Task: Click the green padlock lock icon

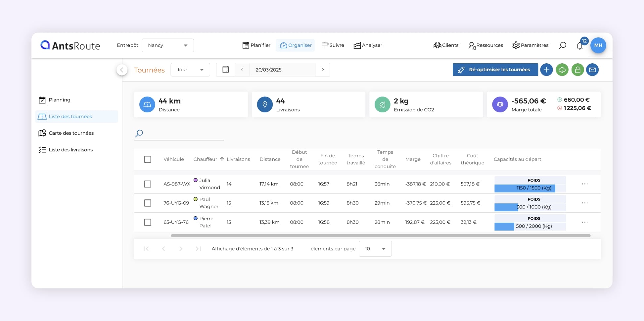Action: click(x=577, y=70)
